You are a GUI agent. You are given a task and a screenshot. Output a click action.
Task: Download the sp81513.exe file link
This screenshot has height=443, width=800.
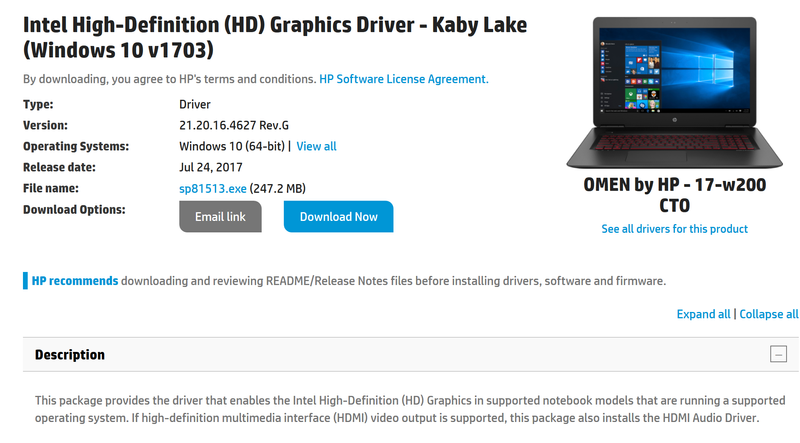[x=207, y=188]
